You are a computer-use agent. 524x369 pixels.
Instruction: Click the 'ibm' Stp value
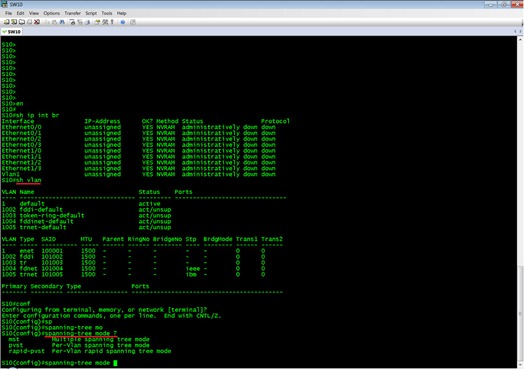click(191, 275)
